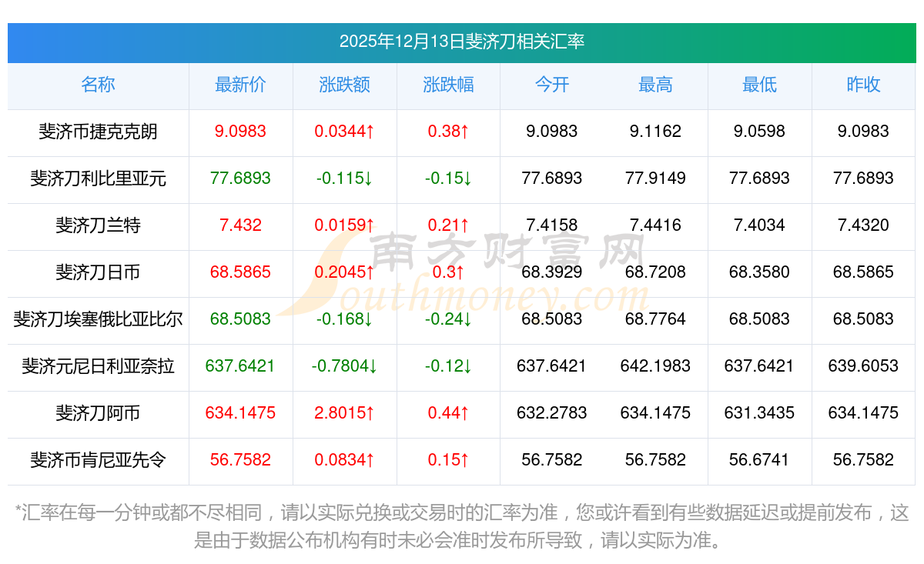This screenshot has height=564, width=924.
Task: Select the 最高 column header
Action: 655,85
